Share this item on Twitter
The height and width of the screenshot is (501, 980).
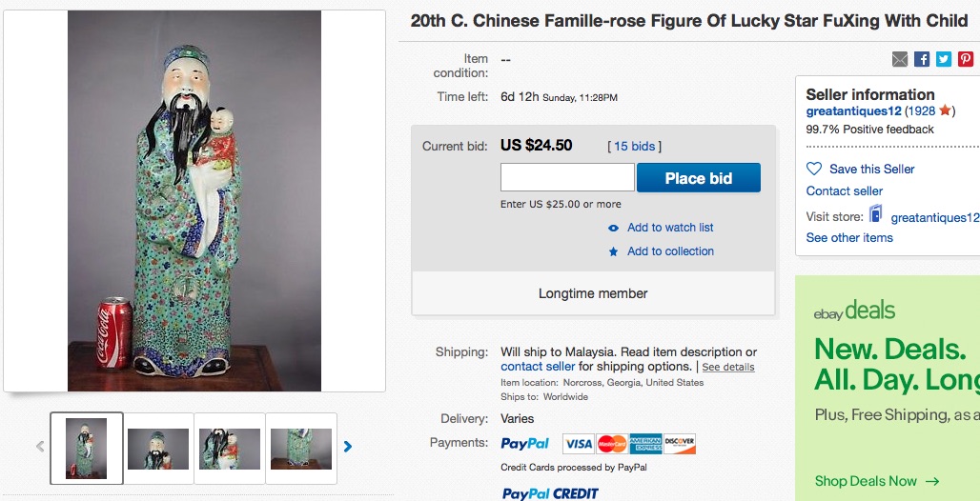pyautogui.click(x=944, y=59)
